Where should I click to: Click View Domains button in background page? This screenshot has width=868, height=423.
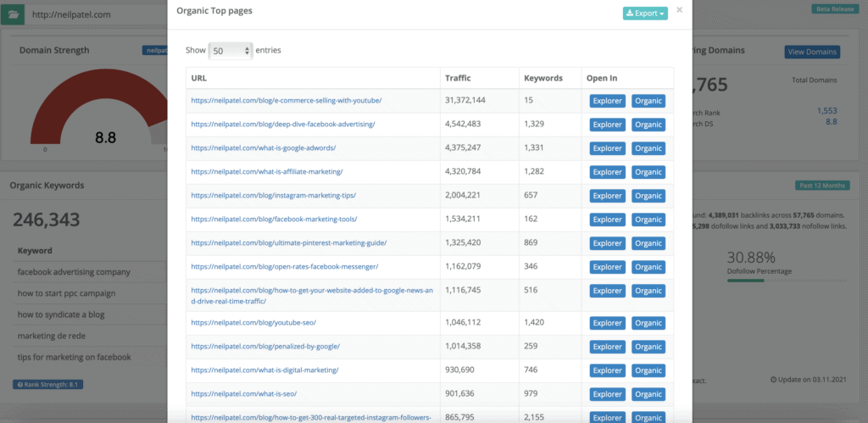[812, 52]
